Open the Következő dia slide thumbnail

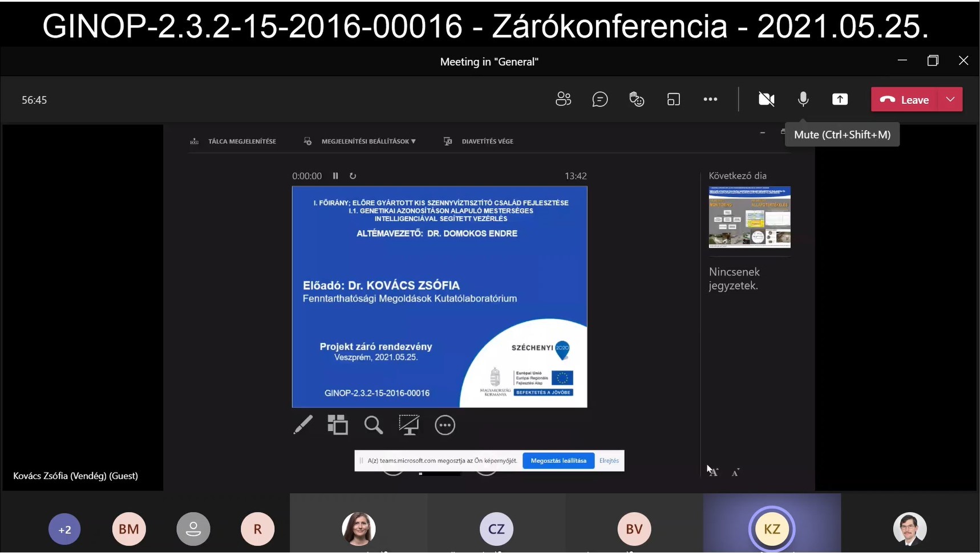750,217
